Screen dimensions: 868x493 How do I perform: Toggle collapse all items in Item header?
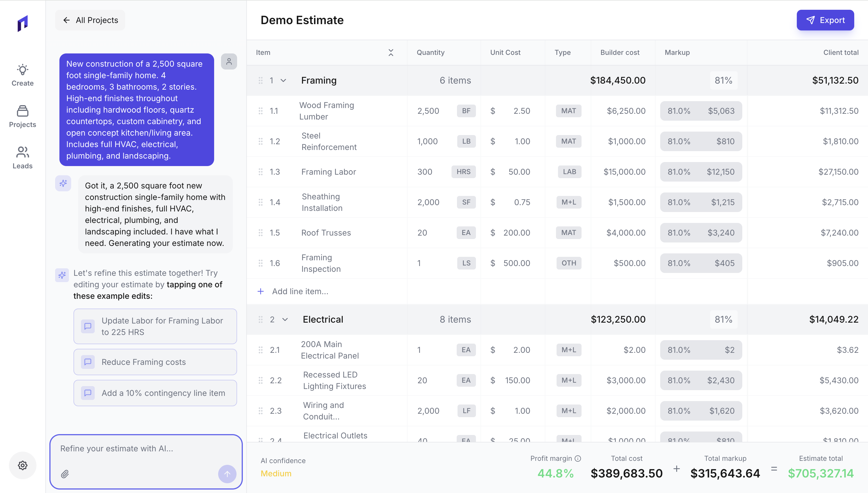[391, 53]
